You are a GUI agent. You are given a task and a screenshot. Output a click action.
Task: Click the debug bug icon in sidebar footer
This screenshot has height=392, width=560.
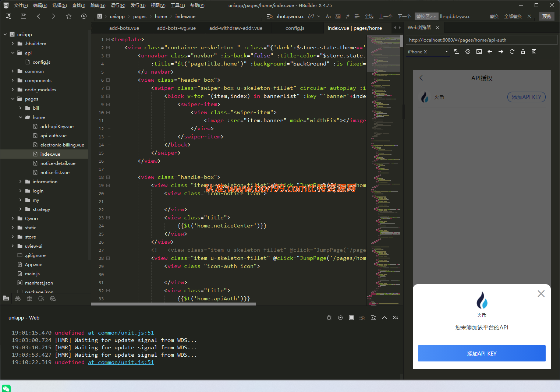coord(29,299)
